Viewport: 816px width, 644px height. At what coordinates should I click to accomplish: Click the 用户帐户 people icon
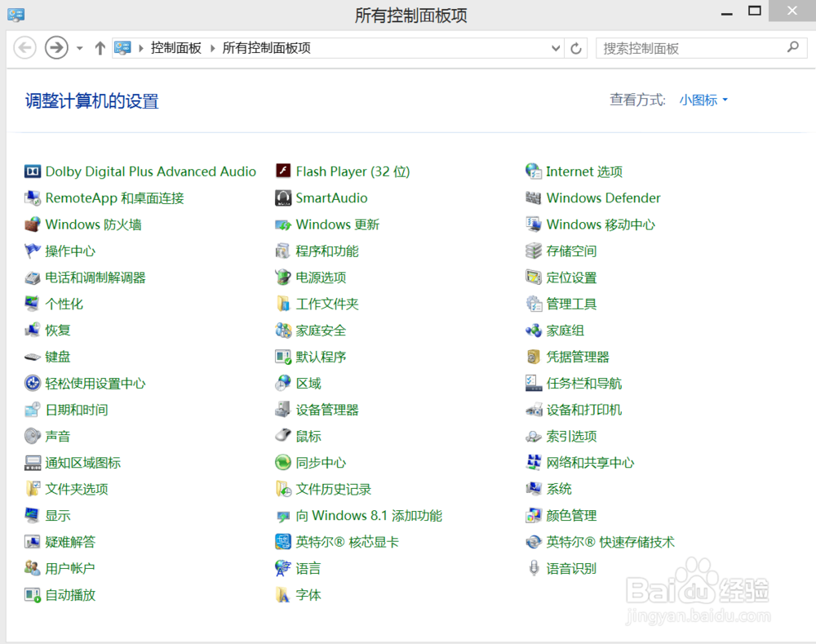(x=33, y=568)
